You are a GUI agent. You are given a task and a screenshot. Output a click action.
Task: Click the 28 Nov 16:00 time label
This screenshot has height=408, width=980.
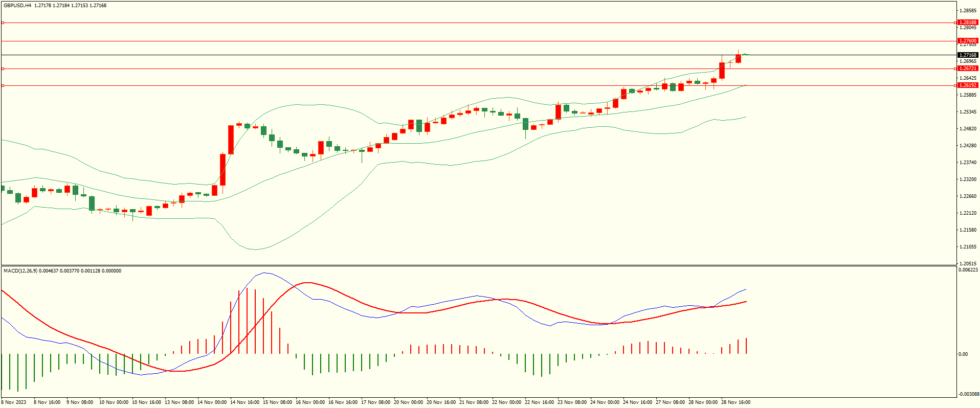(736, 402)
